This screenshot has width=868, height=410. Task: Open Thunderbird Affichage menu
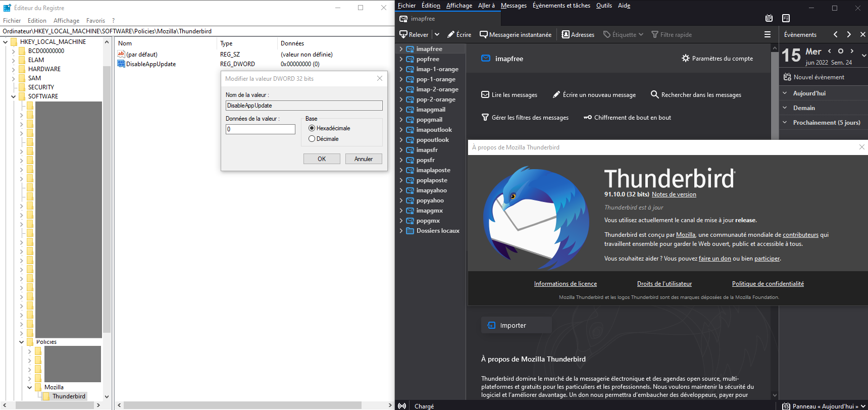tap(459, 6)
